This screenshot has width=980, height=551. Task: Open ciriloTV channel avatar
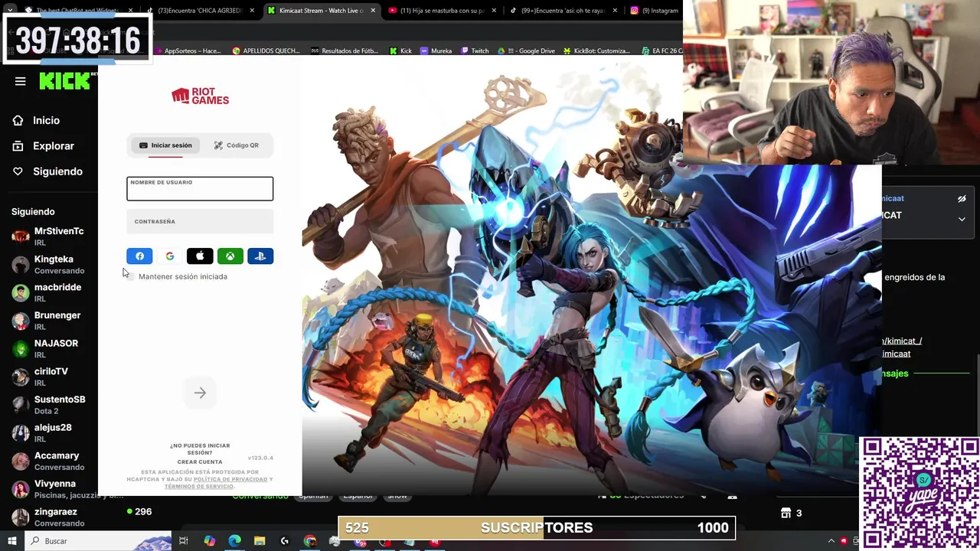21,377
